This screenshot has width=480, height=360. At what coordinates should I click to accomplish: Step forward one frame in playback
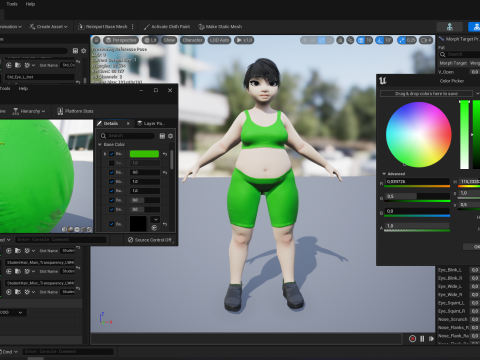click(x=431, y=339)
